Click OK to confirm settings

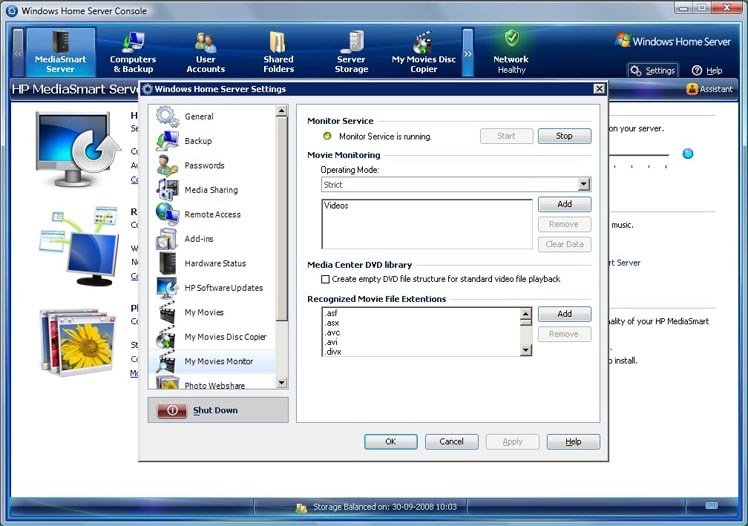pyautogui.click(x=391, y=442)
